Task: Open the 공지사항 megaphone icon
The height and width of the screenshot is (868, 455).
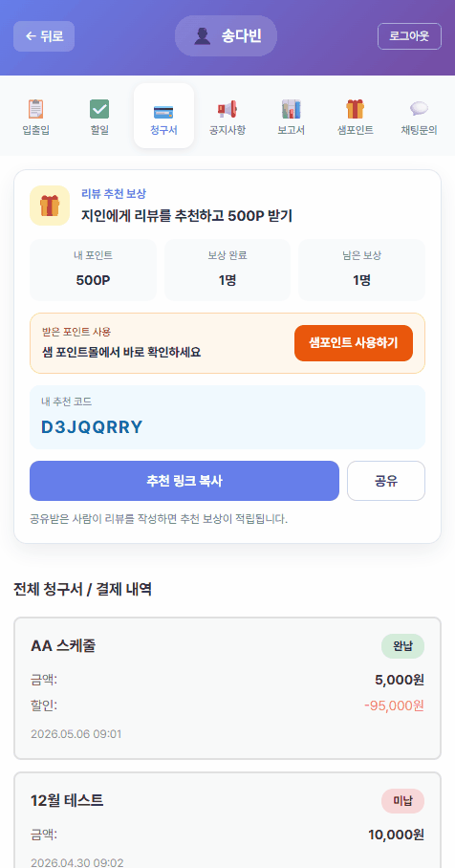Action: click(x=227, y=109)
